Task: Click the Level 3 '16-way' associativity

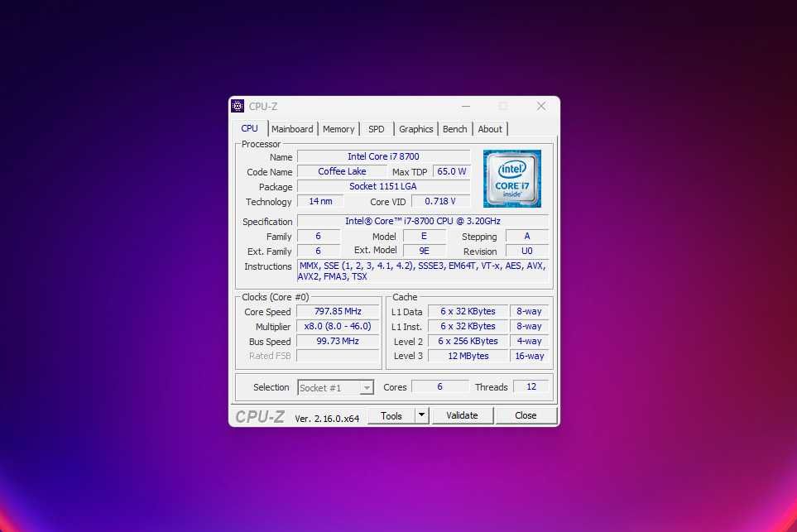Action: tap(529, 356)
